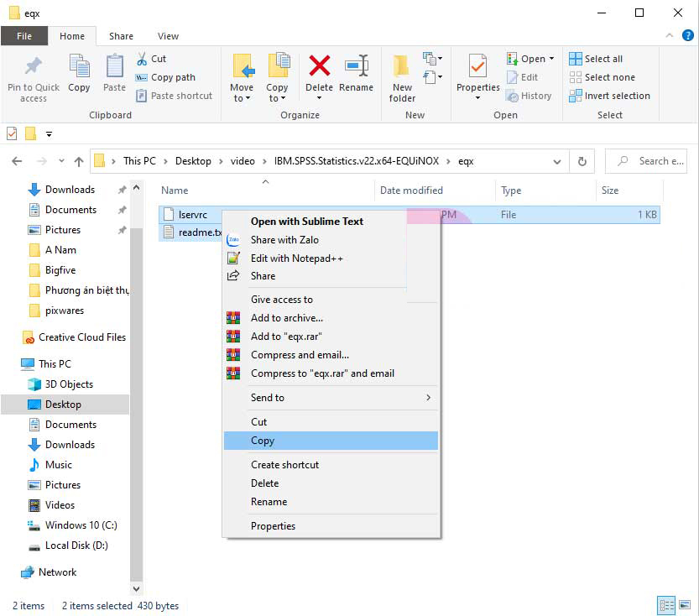Click Copy path in Clipboard group
Image resolution: width=699 pixels, height=616 pixels.
click(x=166, y=77)
